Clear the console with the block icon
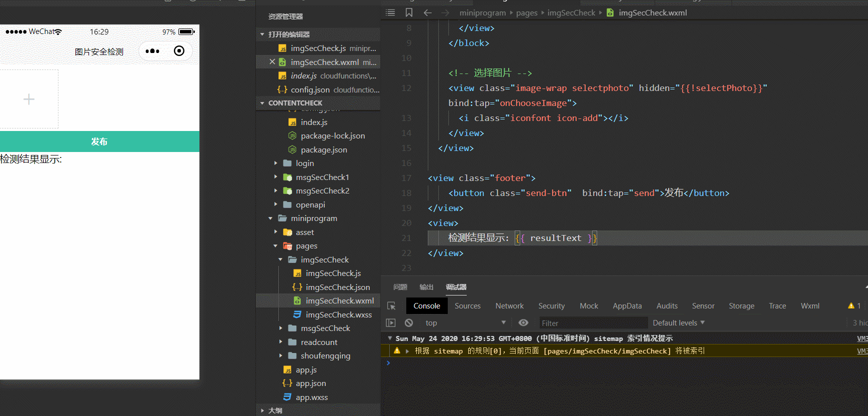Viewport: 868px width, 416px height. click(409, 323)
